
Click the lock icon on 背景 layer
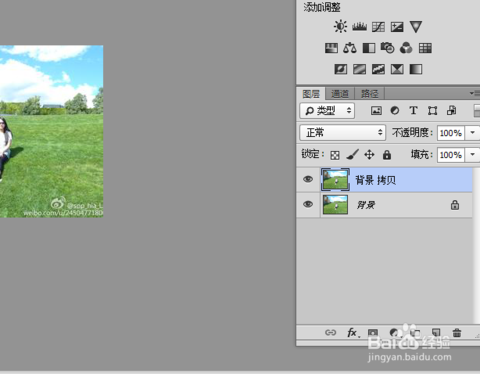pyautogui.click(x=455, y=205)
